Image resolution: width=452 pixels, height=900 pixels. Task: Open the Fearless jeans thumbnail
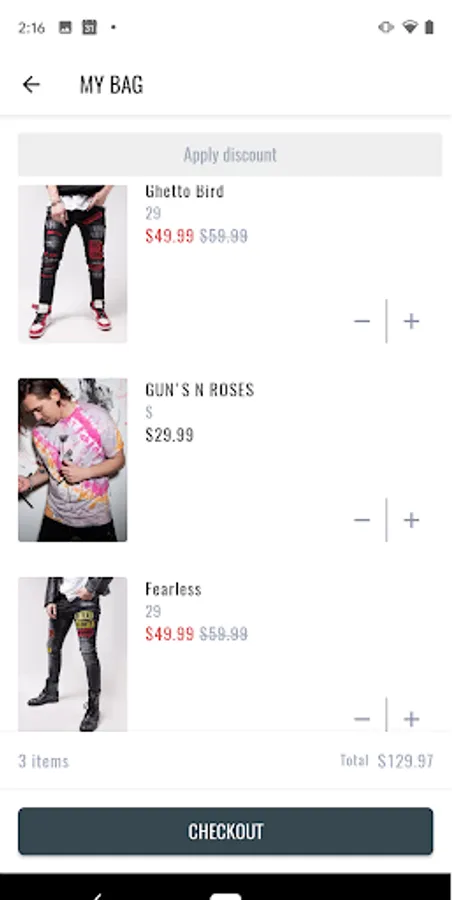[x=72, y=654]
